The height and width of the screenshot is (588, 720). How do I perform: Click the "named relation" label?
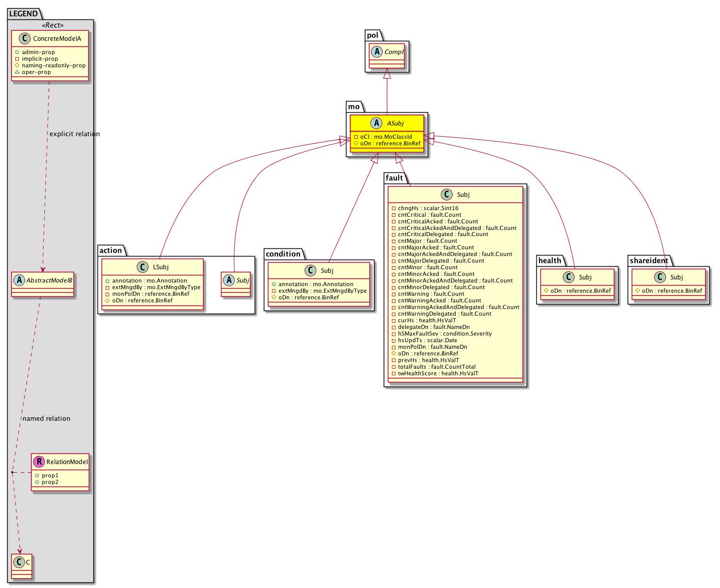tap(46, 419)
